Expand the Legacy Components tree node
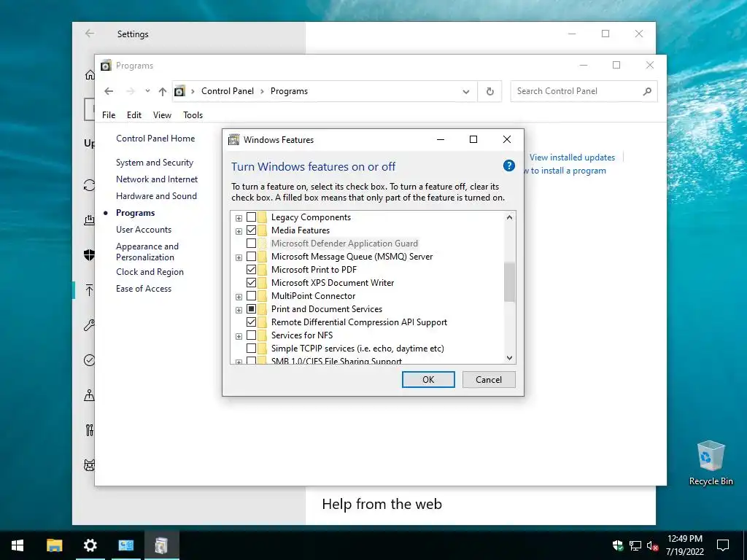Screen dimensions: 747x560 (239, 218)
